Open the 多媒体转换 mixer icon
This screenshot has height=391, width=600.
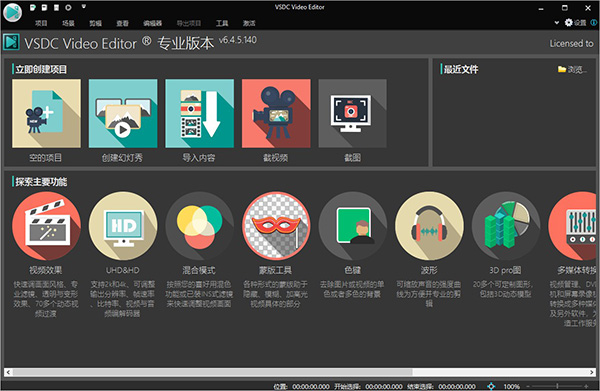572,226
